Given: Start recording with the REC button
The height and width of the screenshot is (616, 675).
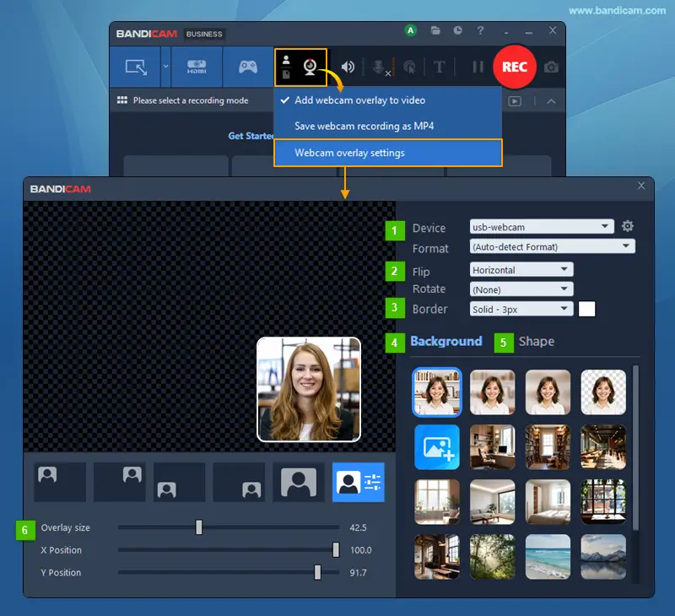Looking at the screenshot, I should [x=515, y=68].
